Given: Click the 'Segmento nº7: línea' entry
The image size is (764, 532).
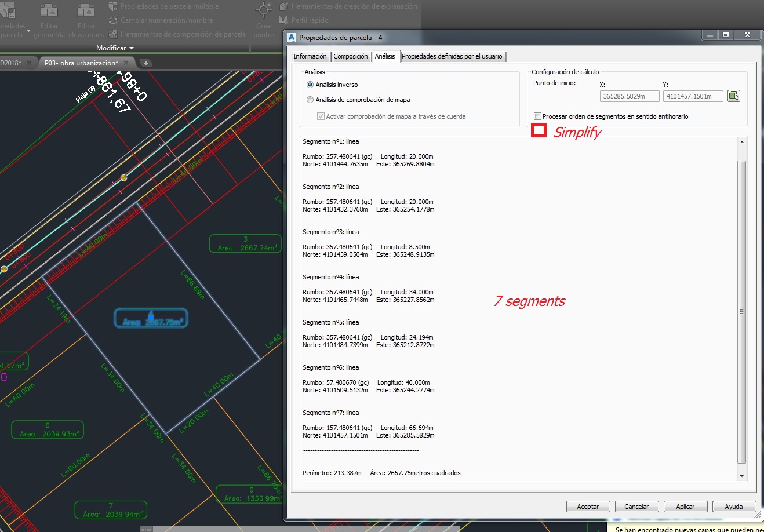Looking at the screenshot, I should point(330,413).
